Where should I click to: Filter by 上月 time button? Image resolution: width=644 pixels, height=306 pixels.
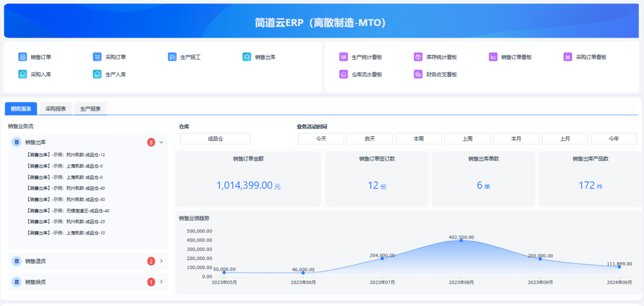(x=565, y=139)
